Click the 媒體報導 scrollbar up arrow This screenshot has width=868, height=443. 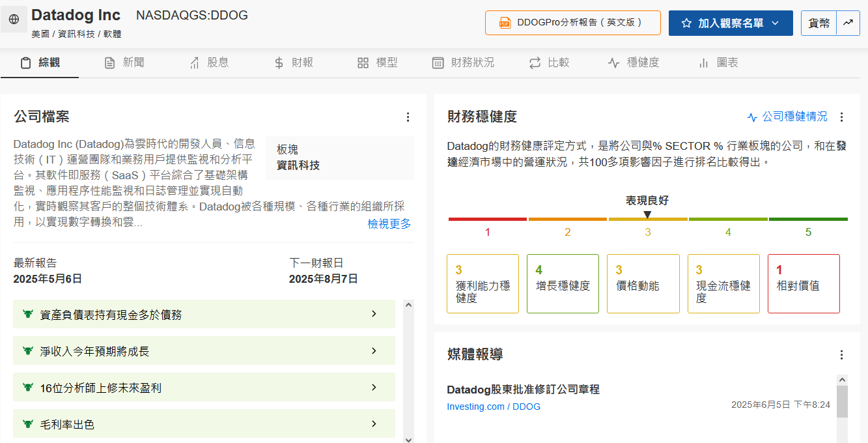click(x=842, y=380)
